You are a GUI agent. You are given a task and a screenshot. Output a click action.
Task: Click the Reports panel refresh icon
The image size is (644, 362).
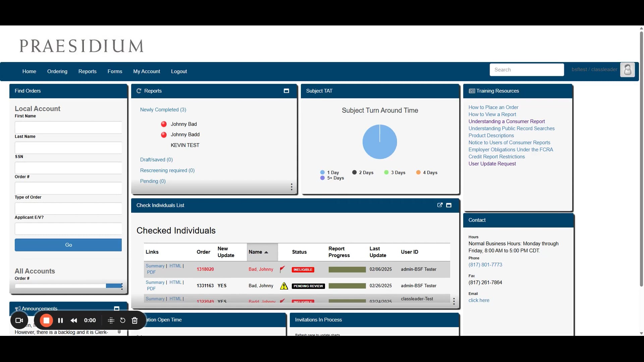pyautogui.click(x=139, y=91)
